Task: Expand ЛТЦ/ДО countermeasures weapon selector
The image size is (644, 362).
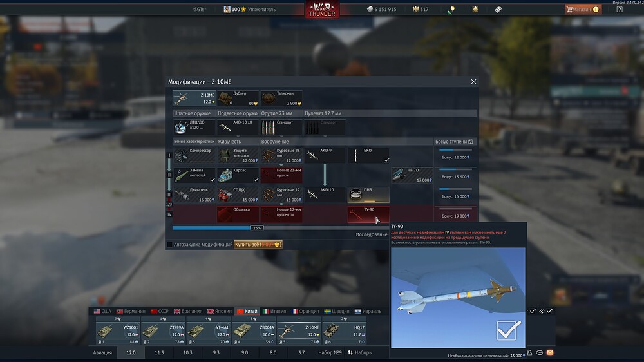Action: (x=194, y=128)
